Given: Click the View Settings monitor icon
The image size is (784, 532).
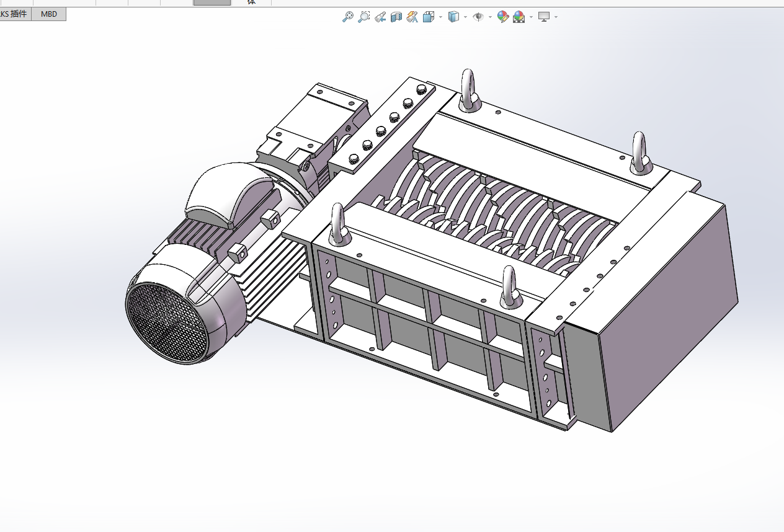Looking at the screenshot, I should click(544, 17).
